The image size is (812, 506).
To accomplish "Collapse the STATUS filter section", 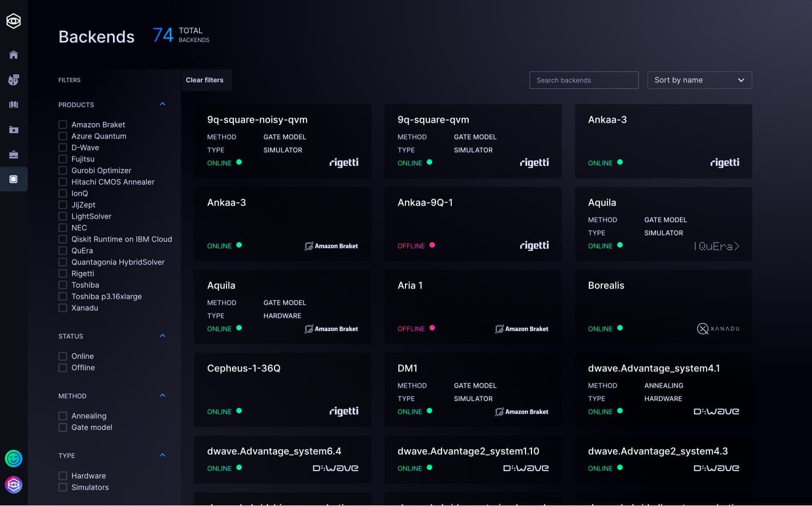I will pyautogui.click(x=162, y=336).
